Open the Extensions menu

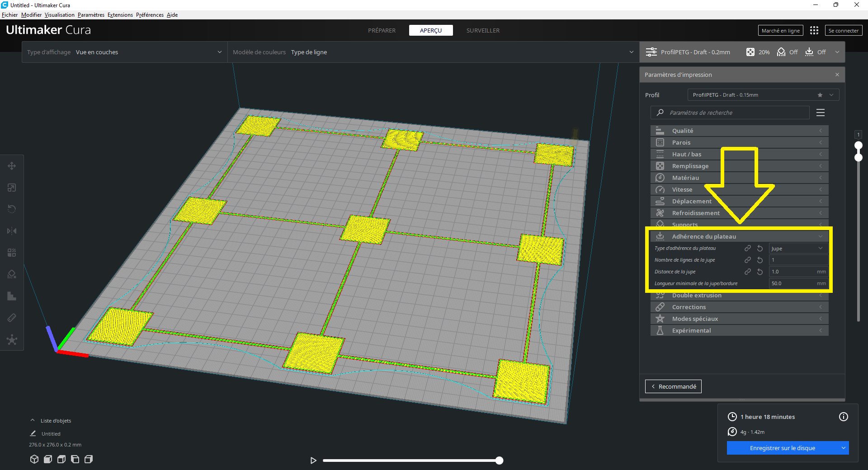[x=120, y=15]
